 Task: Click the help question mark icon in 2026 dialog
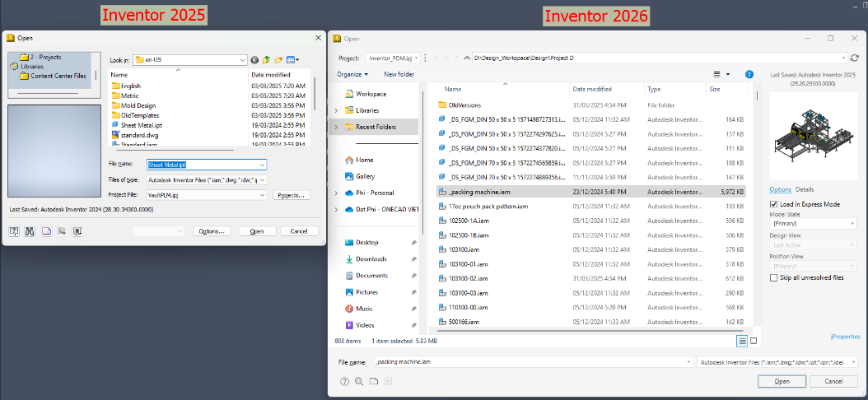pos(344,381)
